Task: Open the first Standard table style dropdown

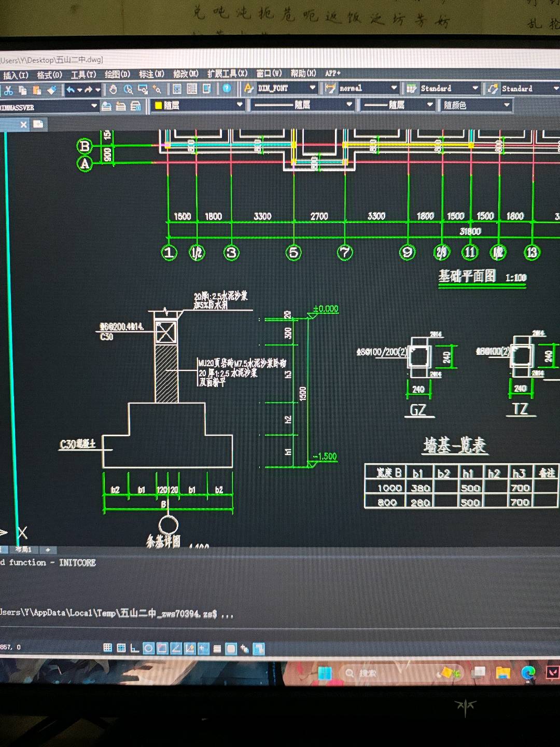Action: [475, 88]
